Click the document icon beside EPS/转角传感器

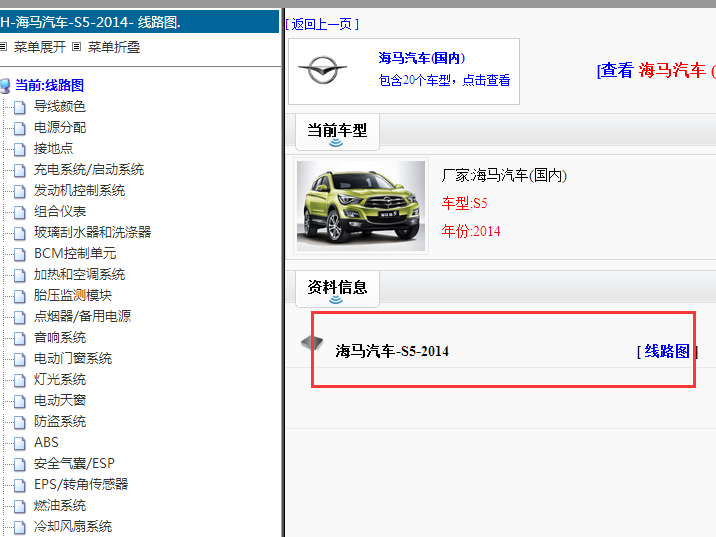[20, 485]
